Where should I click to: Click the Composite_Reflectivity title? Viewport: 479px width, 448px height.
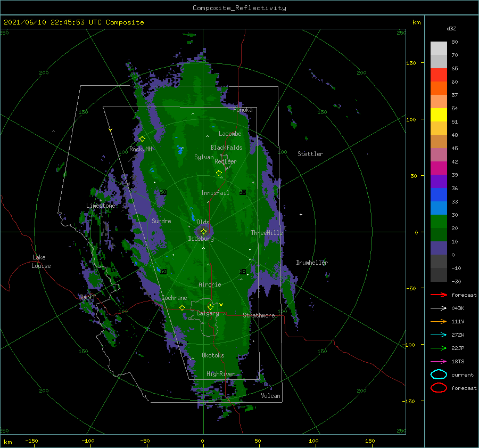click(x=240, y=8)
